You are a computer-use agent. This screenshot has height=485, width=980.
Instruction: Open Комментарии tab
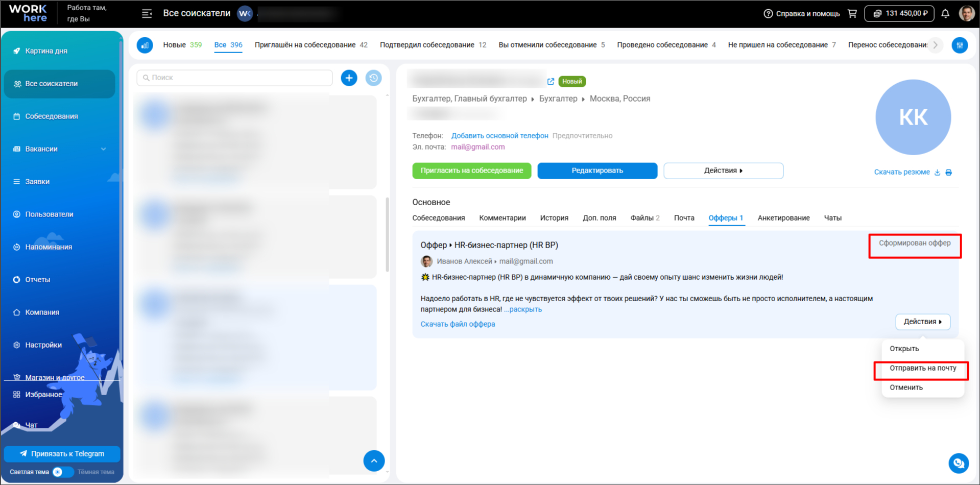[503, 218]
